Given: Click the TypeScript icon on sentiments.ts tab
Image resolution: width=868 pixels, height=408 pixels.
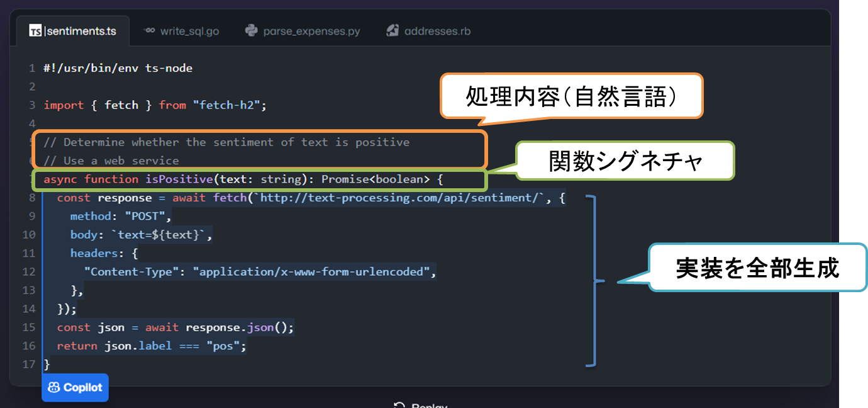Looking at the screenshot, I should (x=36, y=31).
